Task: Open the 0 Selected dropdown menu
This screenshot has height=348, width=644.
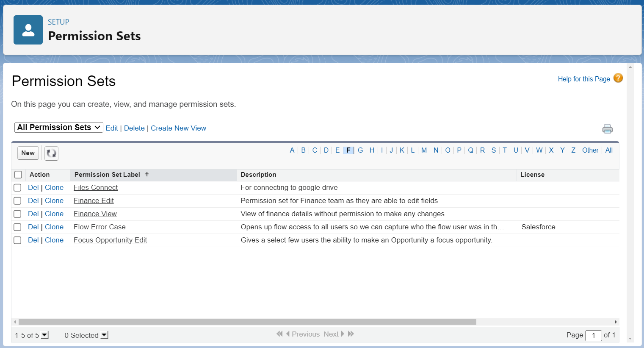Action: [x=105, y=335]
